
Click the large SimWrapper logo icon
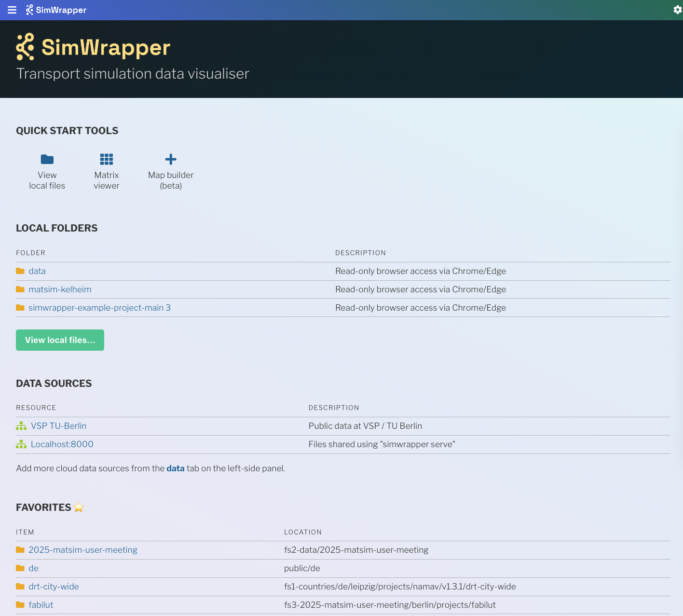[x=25, y=47]
